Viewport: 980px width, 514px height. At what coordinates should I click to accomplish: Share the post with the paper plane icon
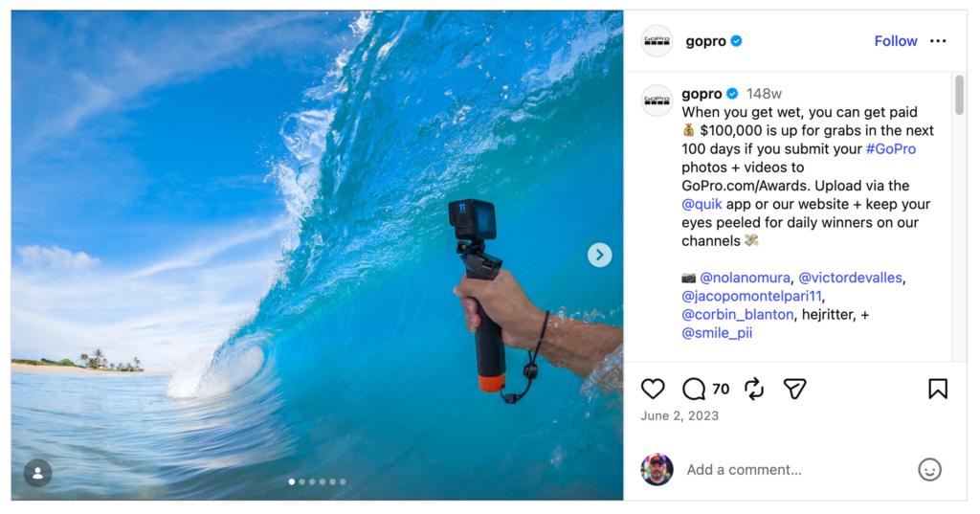point(794,389)
